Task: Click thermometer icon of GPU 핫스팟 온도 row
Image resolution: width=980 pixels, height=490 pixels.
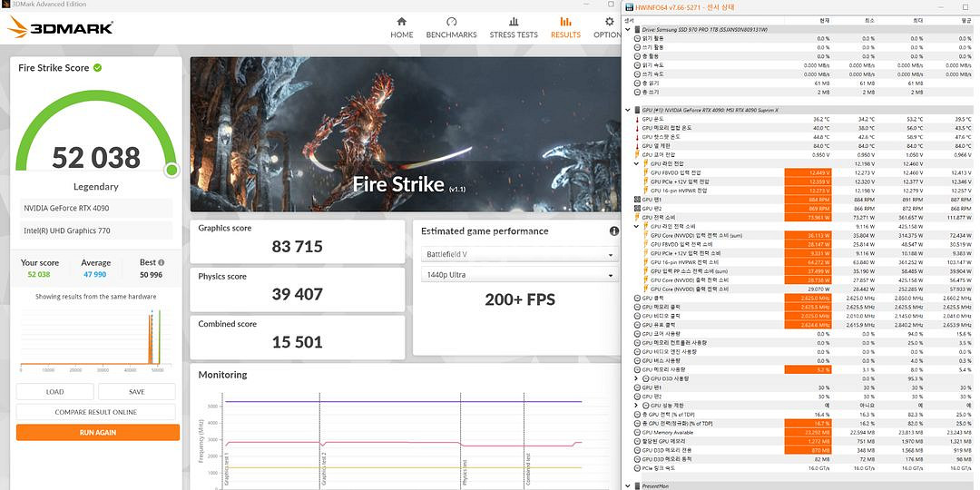Action: (637, 137)
